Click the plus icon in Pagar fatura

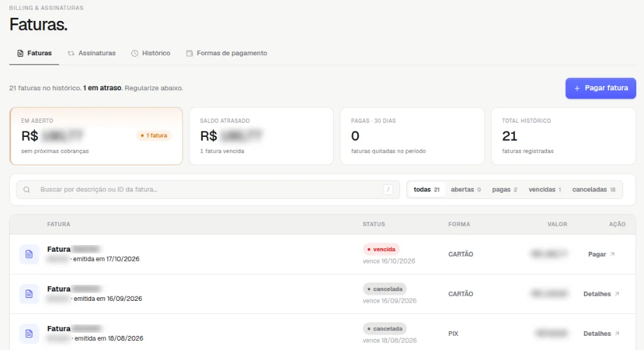pyautogui.click(x=577, y=88)
